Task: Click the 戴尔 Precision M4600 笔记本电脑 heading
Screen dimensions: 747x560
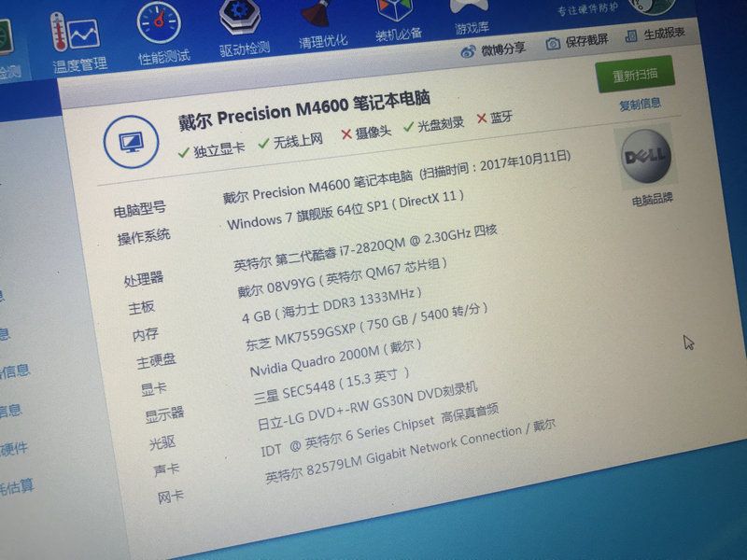Action: (x=304, y=110)
